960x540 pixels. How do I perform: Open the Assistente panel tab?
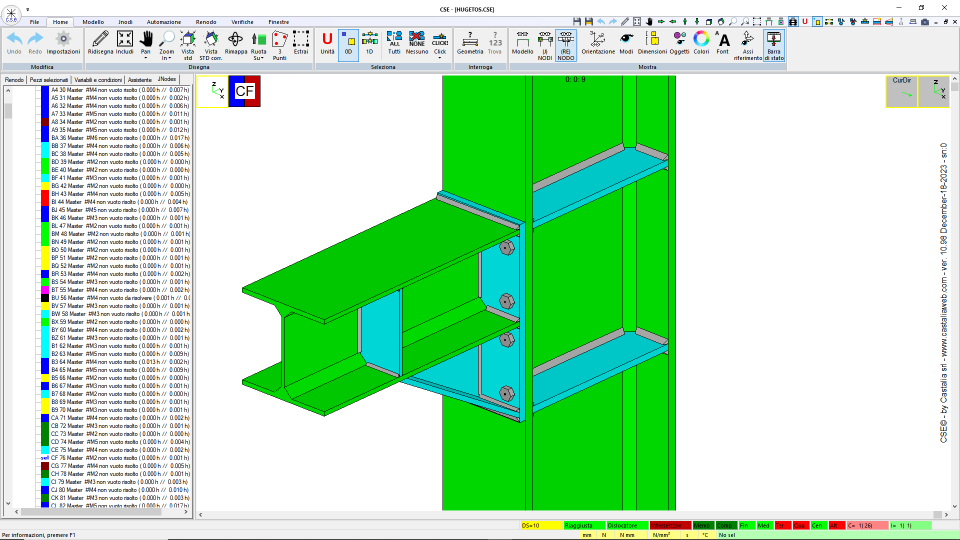tap(140, 80)
